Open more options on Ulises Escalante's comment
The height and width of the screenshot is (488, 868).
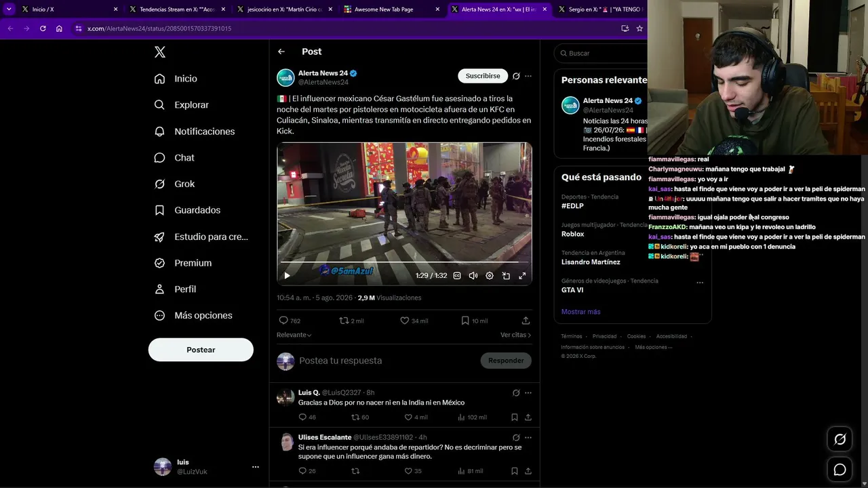(528, 437)
